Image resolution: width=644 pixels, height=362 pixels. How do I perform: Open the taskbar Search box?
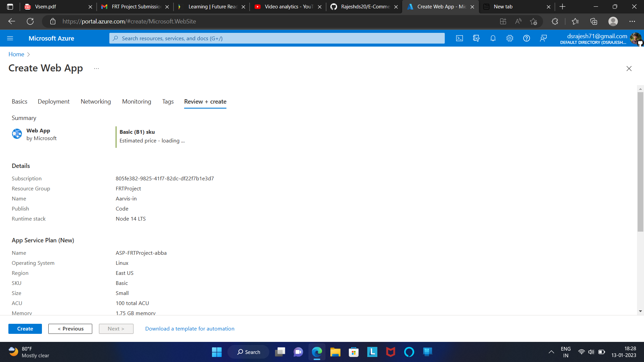click(x=249, y=352)
